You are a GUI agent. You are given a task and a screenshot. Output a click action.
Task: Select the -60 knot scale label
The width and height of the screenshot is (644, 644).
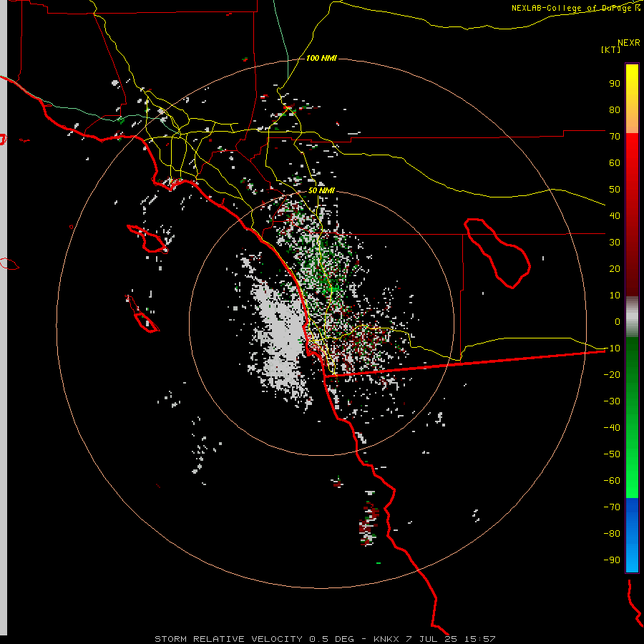click(612, 481)
